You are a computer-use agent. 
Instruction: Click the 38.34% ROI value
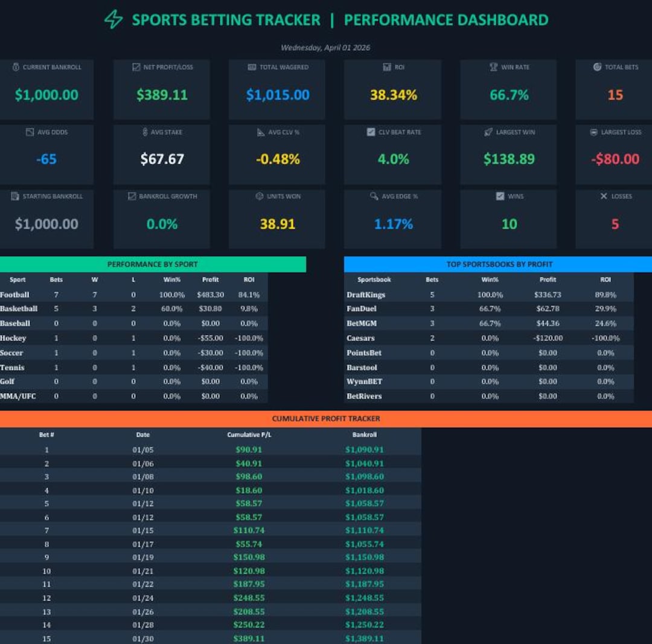[x=394, y=95]
